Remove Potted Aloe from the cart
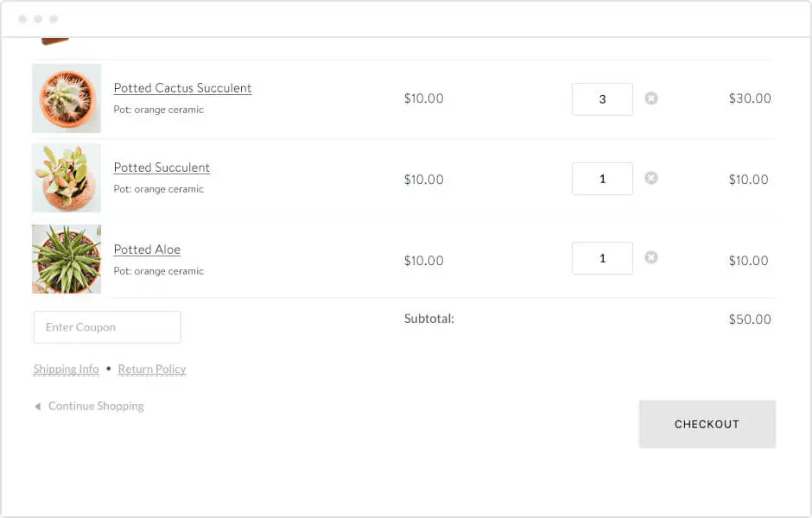This screenshot has width=812, height=518. (x=651, y=257)
